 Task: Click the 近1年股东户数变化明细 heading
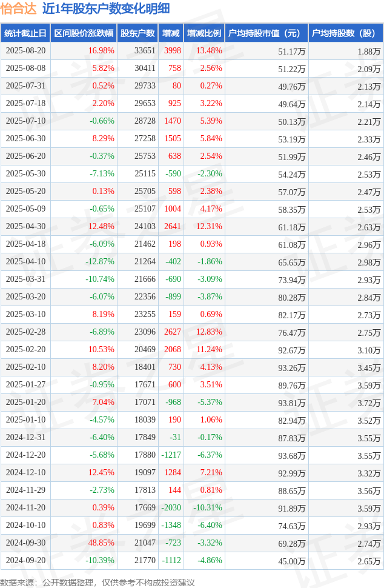pyautogui.click(x=106, y=8)
